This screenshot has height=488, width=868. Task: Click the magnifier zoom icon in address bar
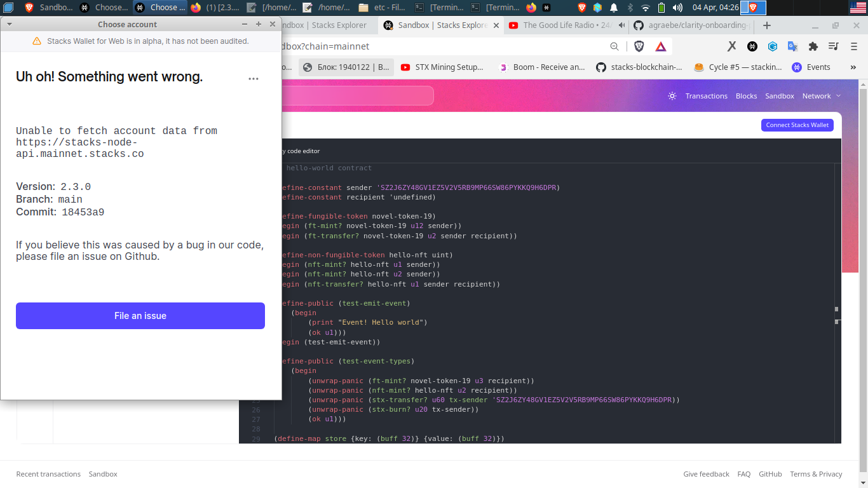(x=614, y=46)
